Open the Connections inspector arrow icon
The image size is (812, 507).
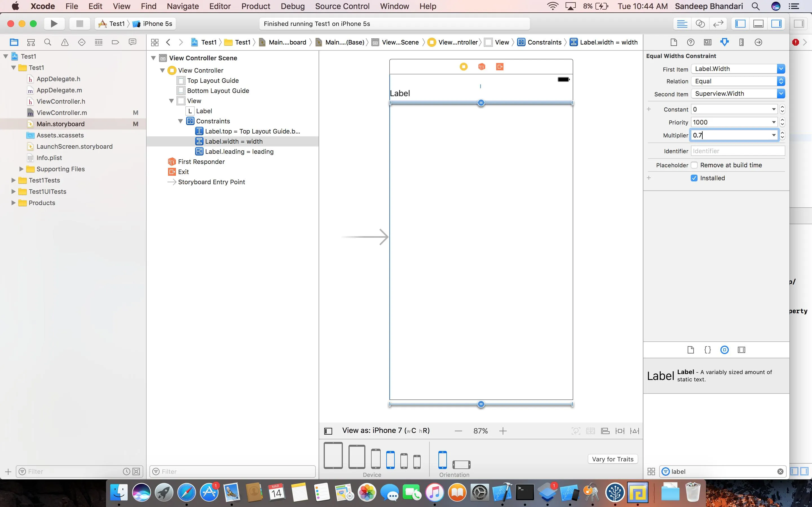(x=758, y=42)
